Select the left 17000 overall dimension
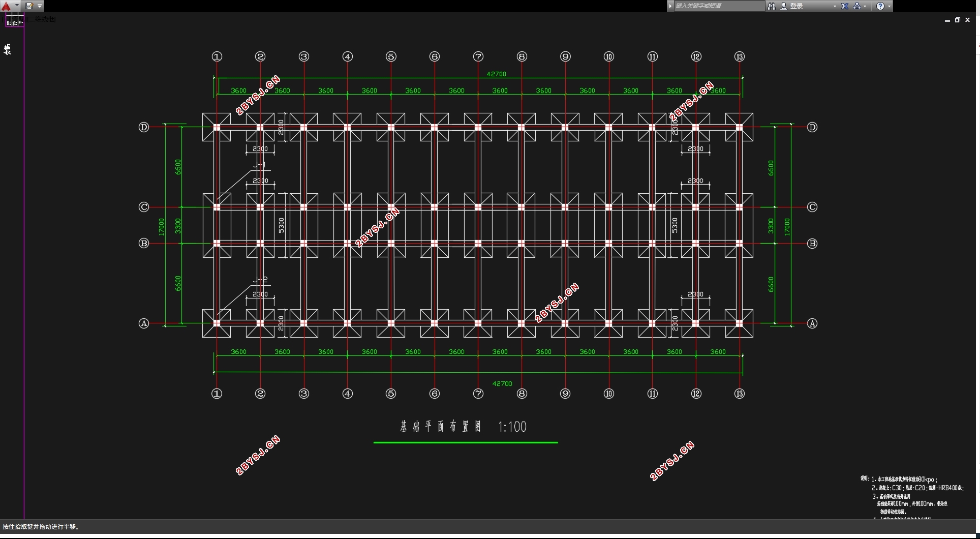980x539 pixels. (162, 227)
